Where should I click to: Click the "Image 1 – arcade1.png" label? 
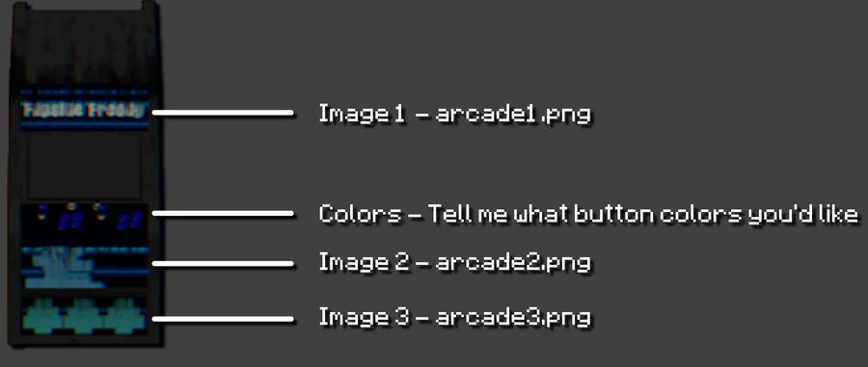click(455, 115)
